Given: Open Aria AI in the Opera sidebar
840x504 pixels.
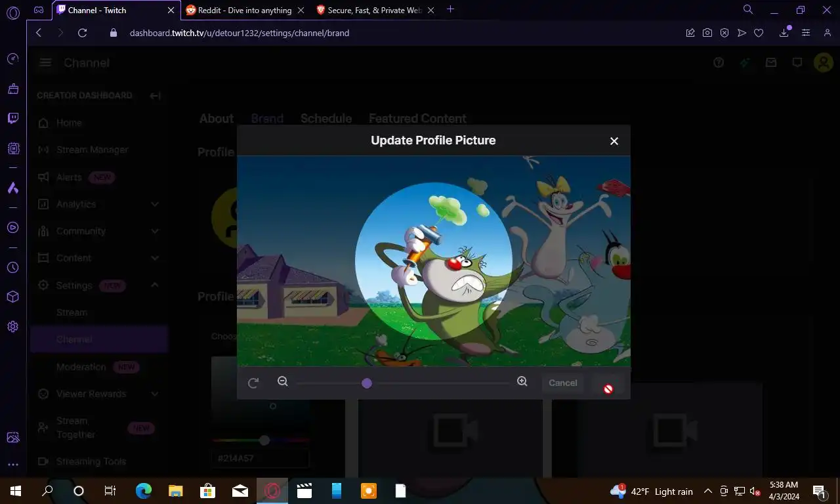Looking at the screenshot, I should [x=12, y=188].
